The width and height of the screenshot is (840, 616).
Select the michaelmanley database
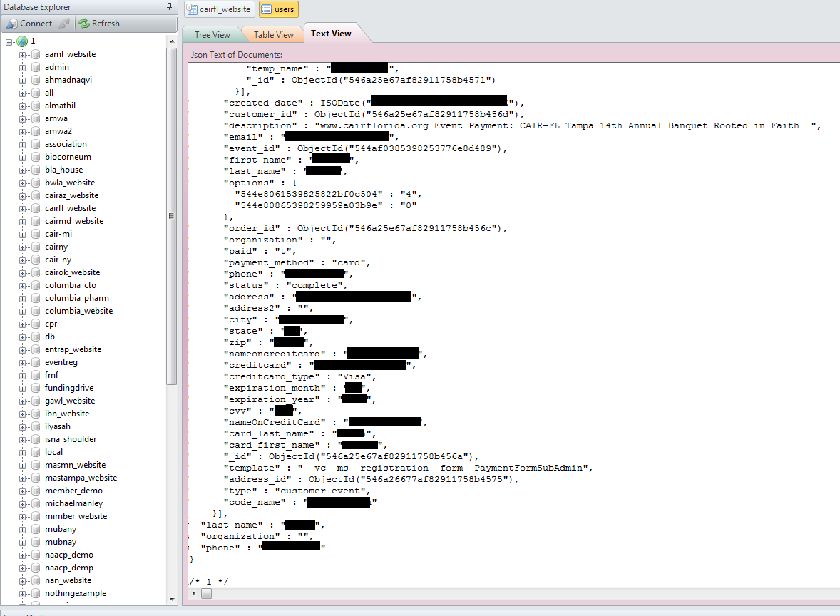click(x=73, y=503)
